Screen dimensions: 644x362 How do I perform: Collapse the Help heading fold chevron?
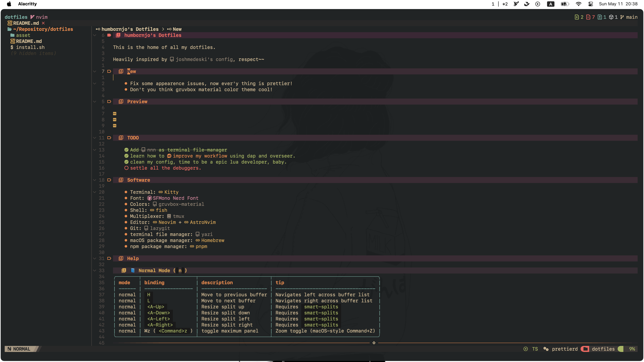[x=94, y=258]
